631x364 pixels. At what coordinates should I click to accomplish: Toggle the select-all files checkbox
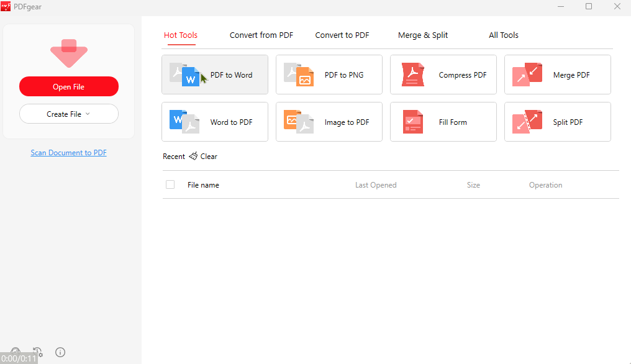(170, 184)
